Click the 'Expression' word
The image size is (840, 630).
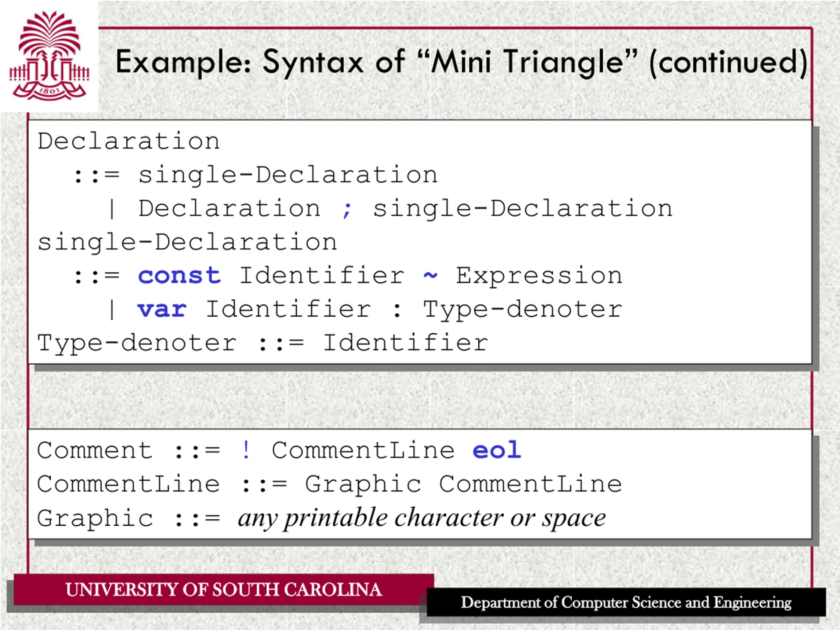tap(539, 275)
